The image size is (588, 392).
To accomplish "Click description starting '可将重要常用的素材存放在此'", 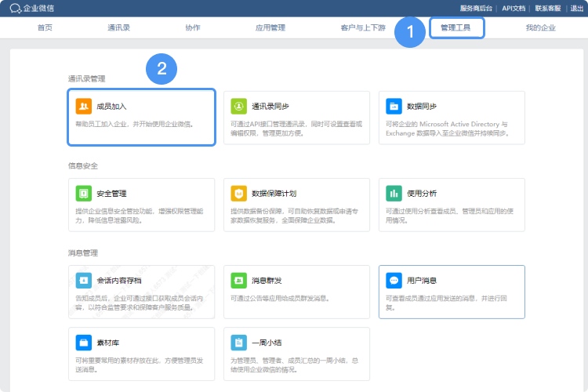I will pos(139,365).
